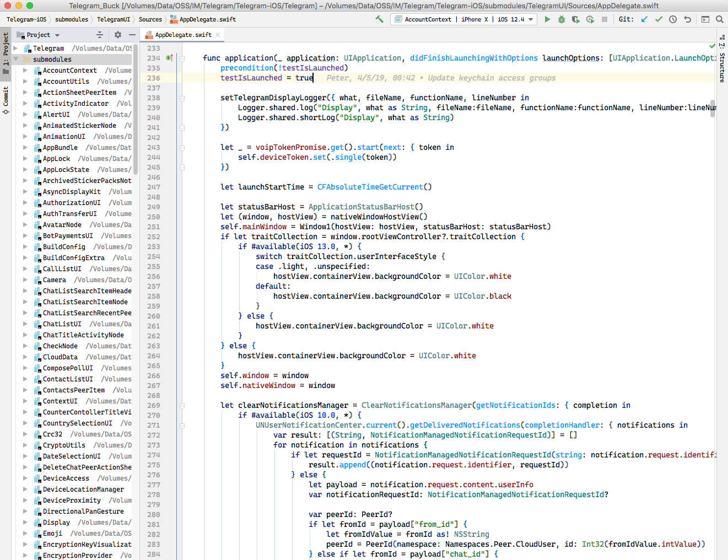Open the Project panel settings gear

(118, 34)
